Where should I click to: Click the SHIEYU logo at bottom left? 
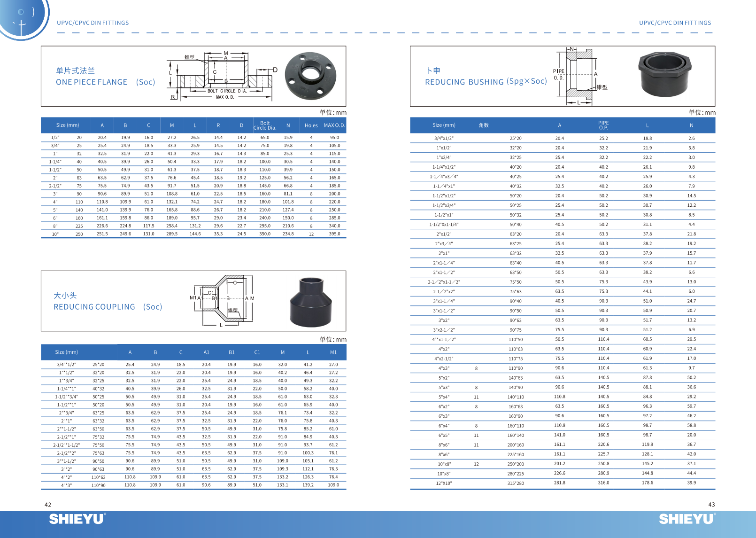[x=77, y=519]
